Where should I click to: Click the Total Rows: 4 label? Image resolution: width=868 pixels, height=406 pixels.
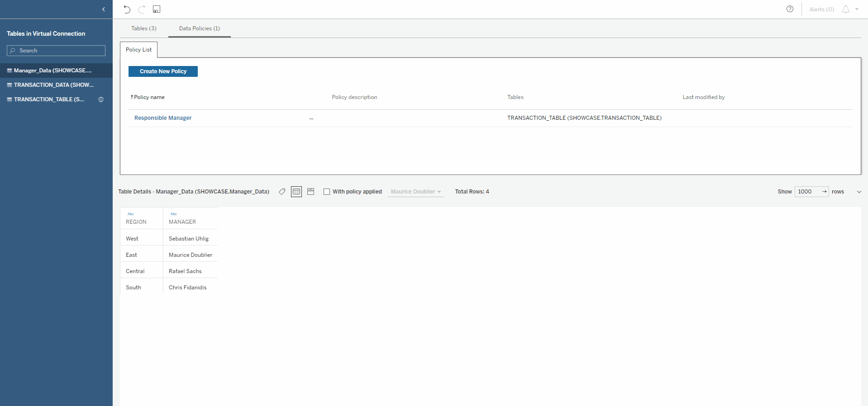[x=472, y=192]
